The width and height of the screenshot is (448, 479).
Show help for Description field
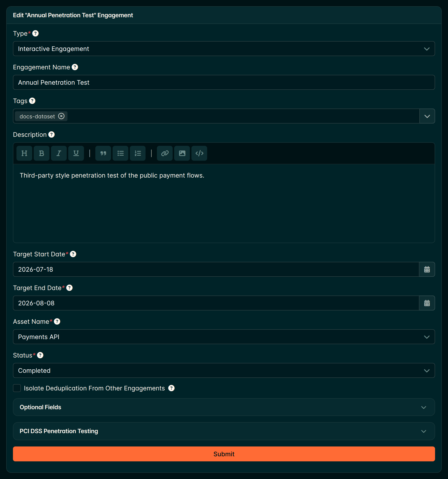[52, 134]
